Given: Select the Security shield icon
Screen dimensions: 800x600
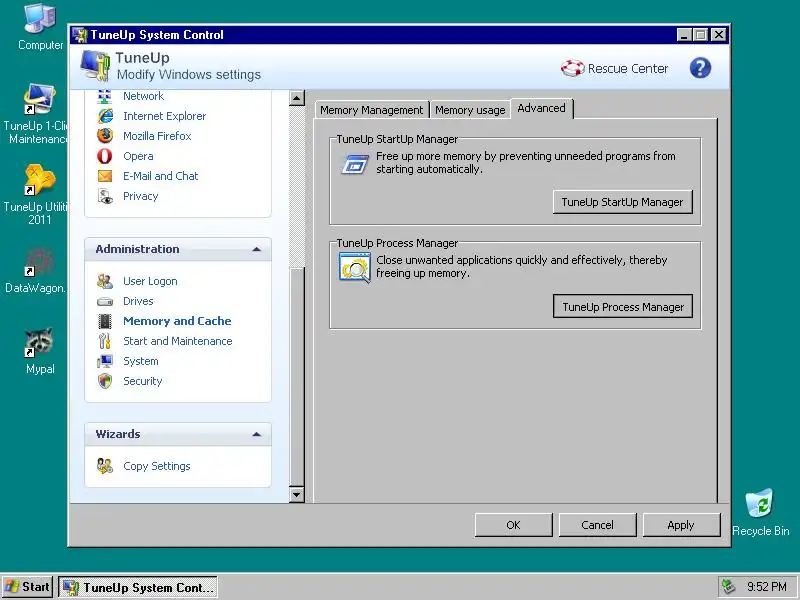Looking at the screenshot, I should click(x=105, y=381).
